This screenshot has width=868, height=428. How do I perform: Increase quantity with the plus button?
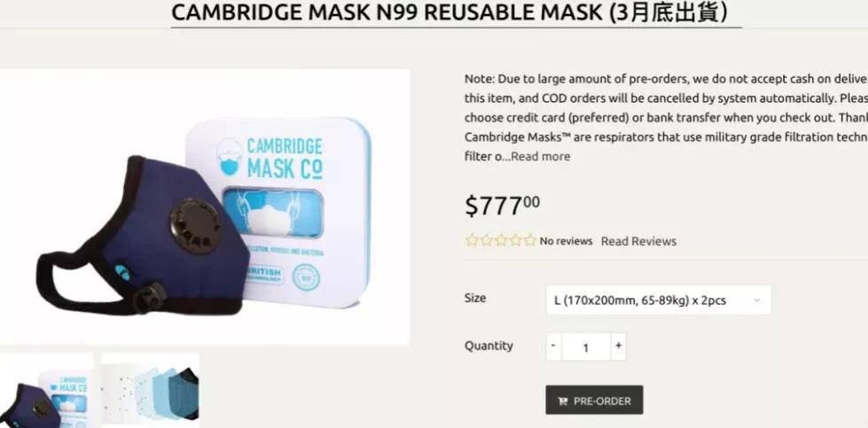[x=618, y=346]
